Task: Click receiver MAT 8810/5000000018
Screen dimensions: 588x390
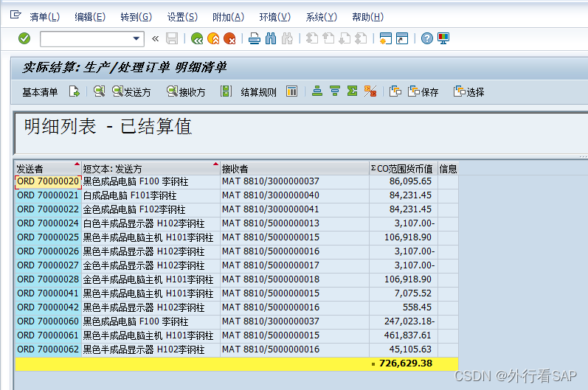Action: pyautogui.click(x=270, y=279)
